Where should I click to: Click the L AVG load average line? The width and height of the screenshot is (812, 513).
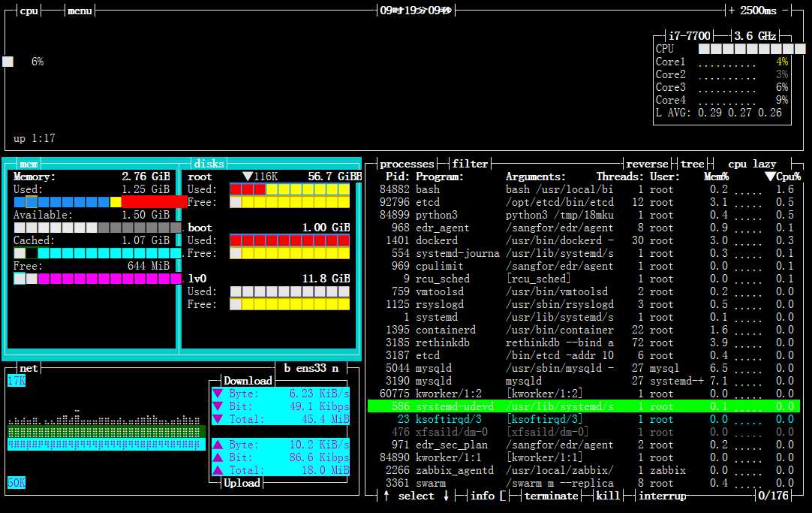(719, 113)
